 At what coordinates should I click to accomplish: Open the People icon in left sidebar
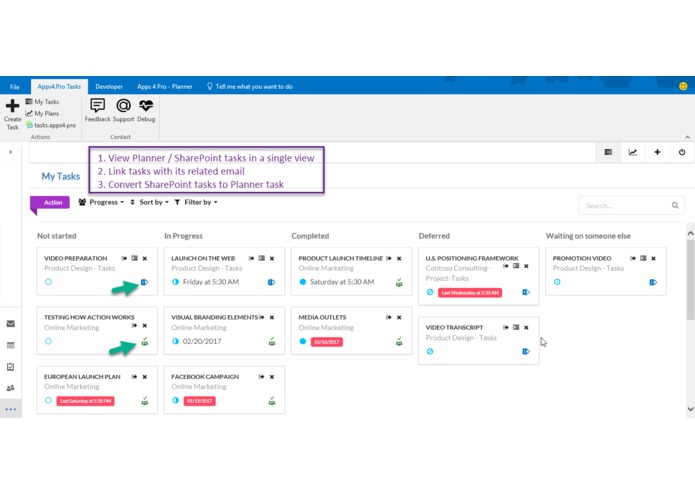11,388
